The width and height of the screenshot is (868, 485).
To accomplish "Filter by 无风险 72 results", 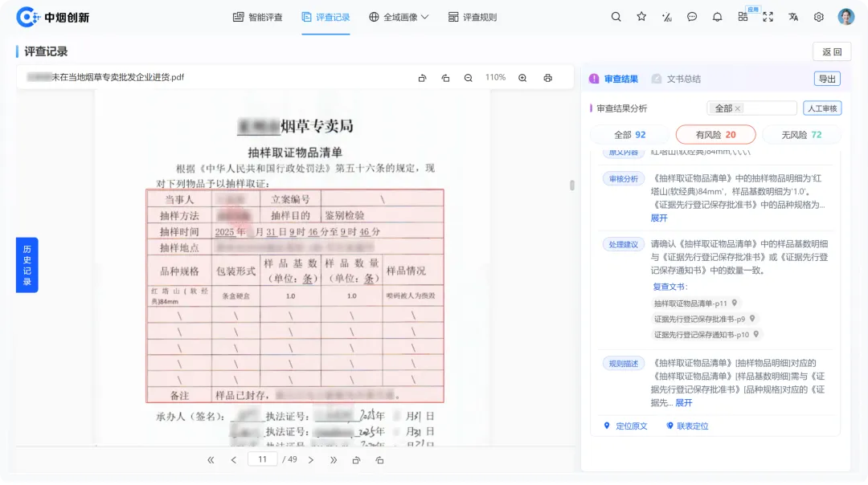I will click(801, 134).
